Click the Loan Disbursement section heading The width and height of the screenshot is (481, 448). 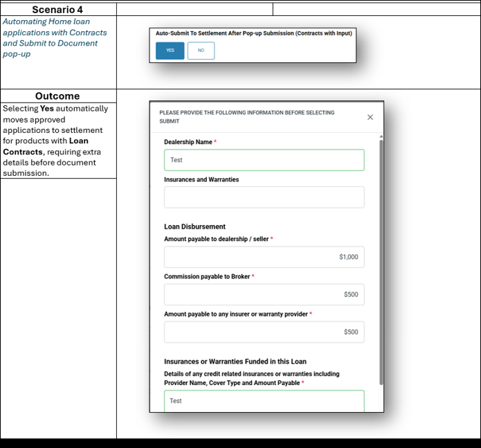(x=194, y=226)
